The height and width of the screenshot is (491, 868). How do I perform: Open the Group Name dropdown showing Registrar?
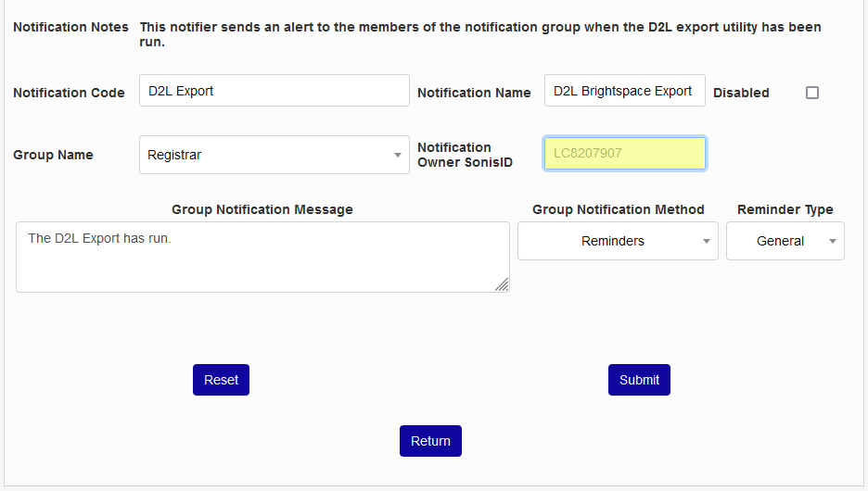(x=274, y=155)
